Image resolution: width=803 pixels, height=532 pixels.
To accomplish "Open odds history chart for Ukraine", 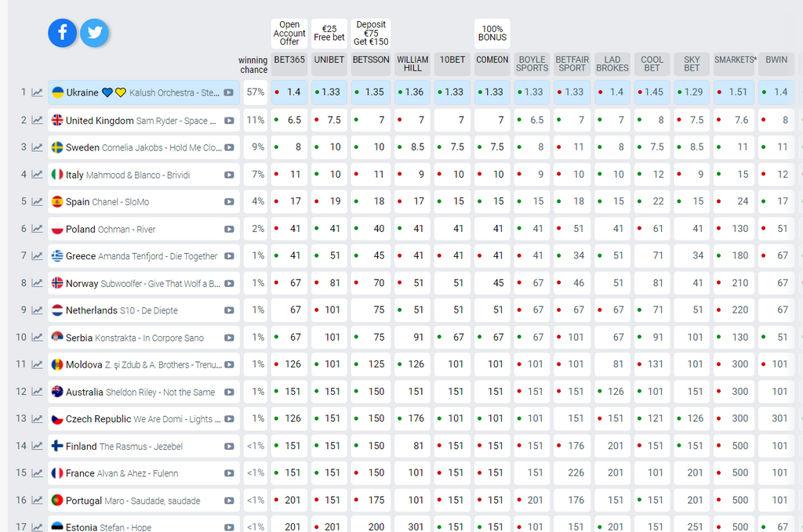I will coord(37,92).
